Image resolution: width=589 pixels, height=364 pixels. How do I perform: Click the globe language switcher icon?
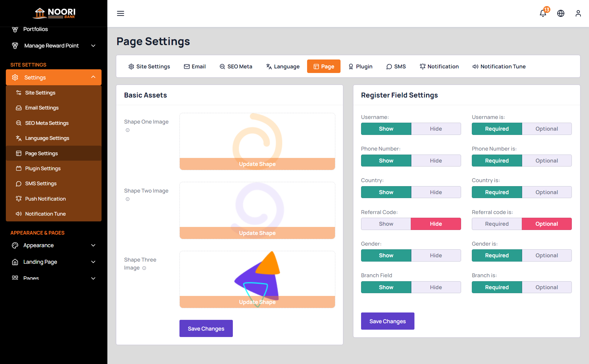point(560,13)
